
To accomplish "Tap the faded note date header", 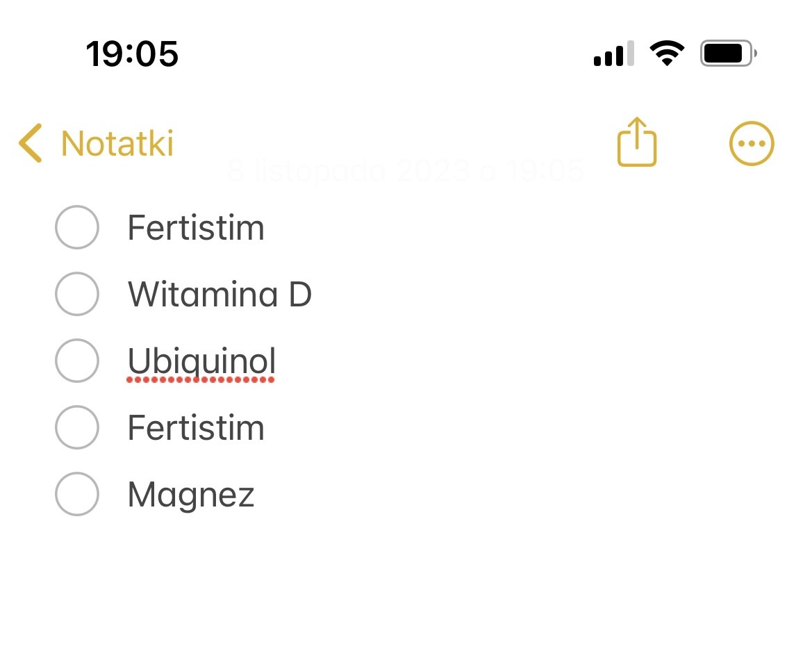I will coord(406,171).
